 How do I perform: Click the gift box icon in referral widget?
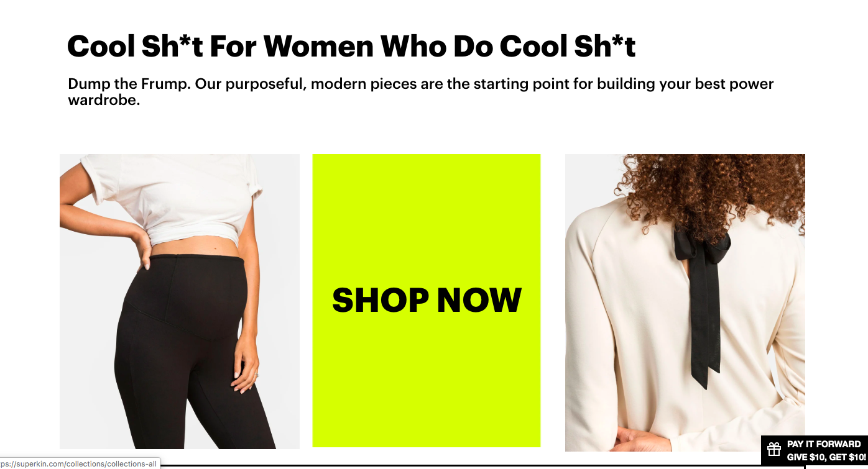[x=773, y=450]
